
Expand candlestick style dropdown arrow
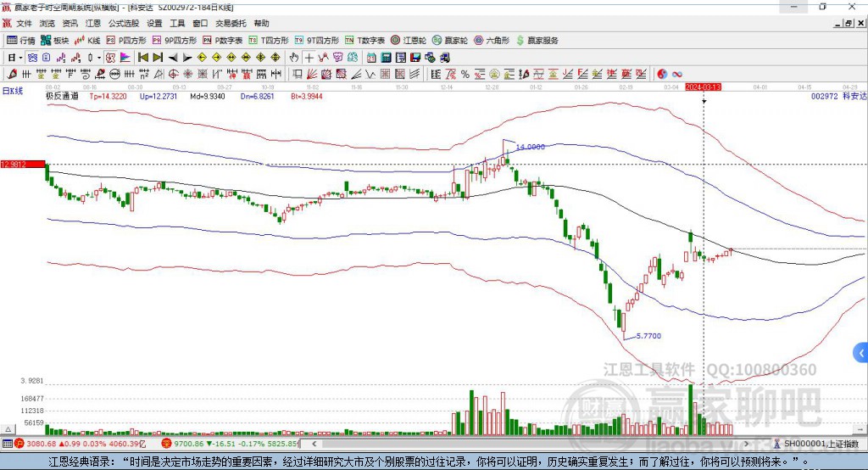click(x=99, y=58)
